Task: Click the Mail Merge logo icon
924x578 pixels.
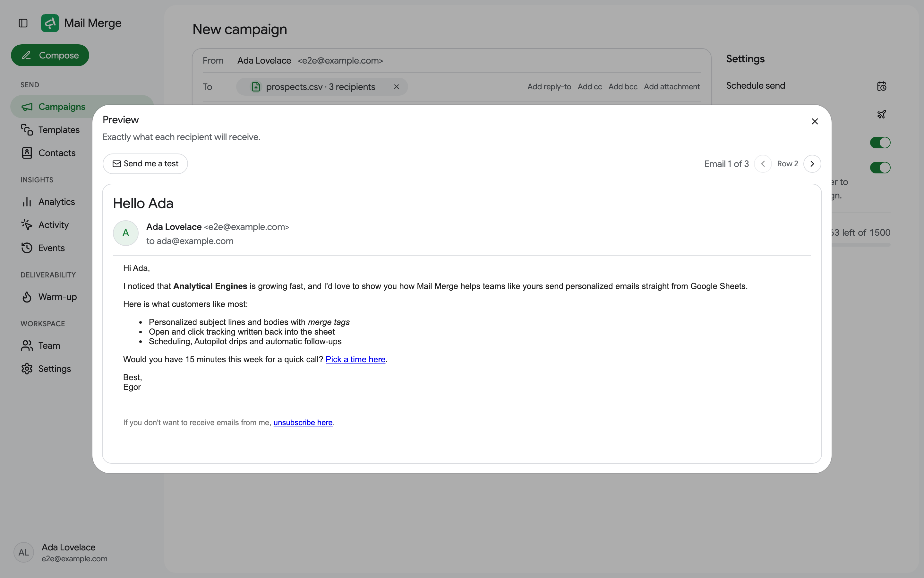Action: click(x=50, y=23)
